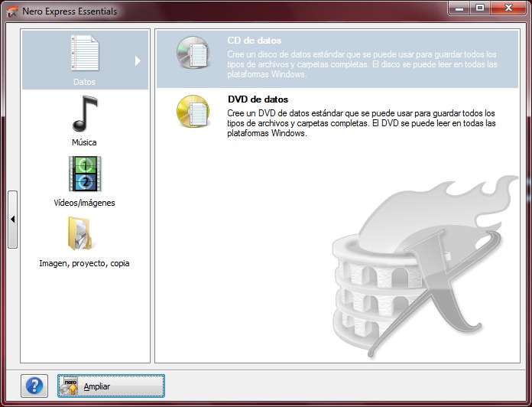Select the Datos category document icon
Screen dimensions: 532x407
(85, 53)
